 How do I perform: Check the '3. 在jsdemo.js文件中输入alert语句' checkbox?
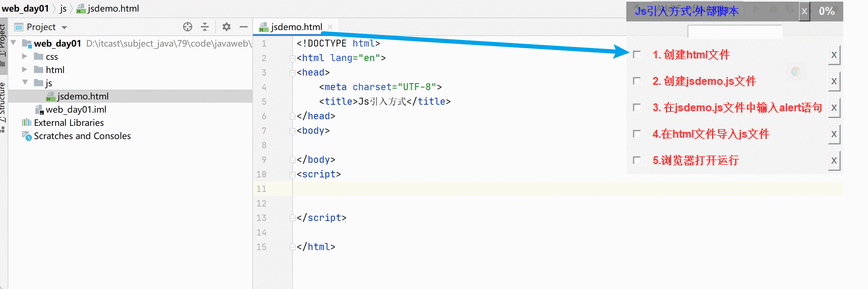point(637,107)
